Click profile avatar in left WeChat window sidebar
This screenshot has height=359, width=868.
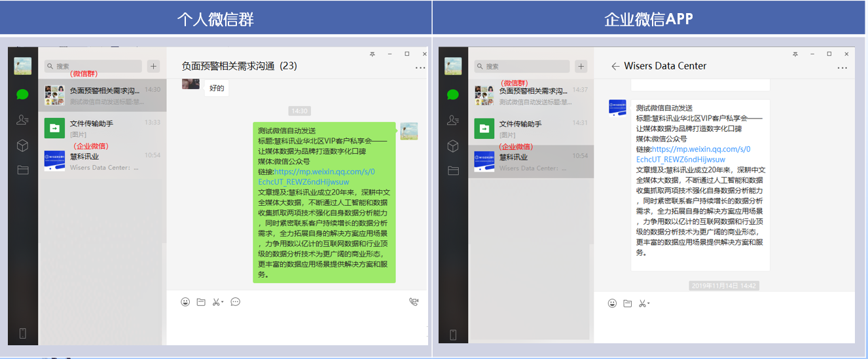pos(23,66)
